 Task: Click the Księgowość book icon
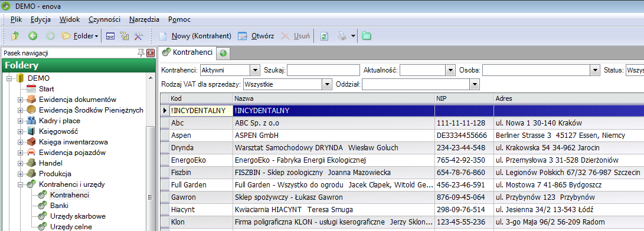[x=31, y=131]
